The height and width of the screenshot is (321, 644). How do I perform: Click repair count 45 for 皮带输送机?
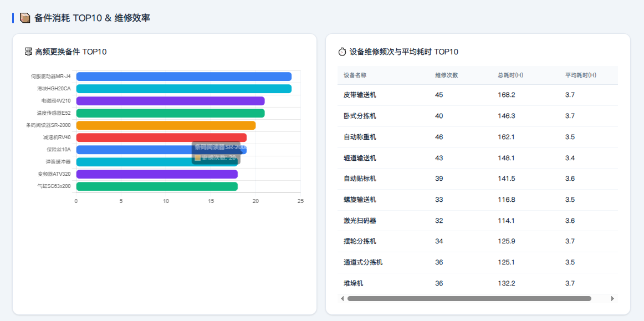pos(439,95)
